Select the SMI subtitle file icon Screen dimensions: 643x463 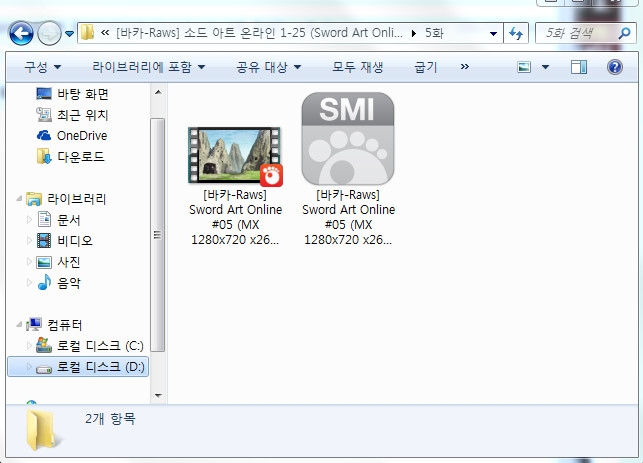tap(348, 138)
